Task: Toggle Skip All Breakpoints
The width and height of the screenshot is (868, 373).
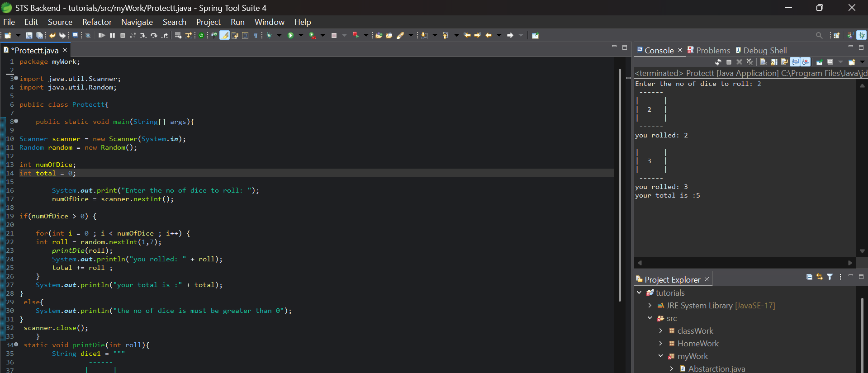Action: 88,35
